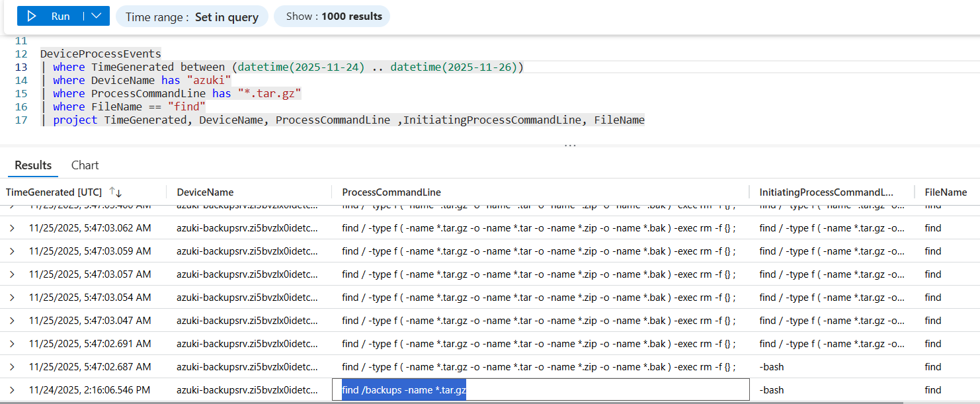Run the query with the Run button
The width and height of the screenshot is (980, 404).
pos(50,17)
